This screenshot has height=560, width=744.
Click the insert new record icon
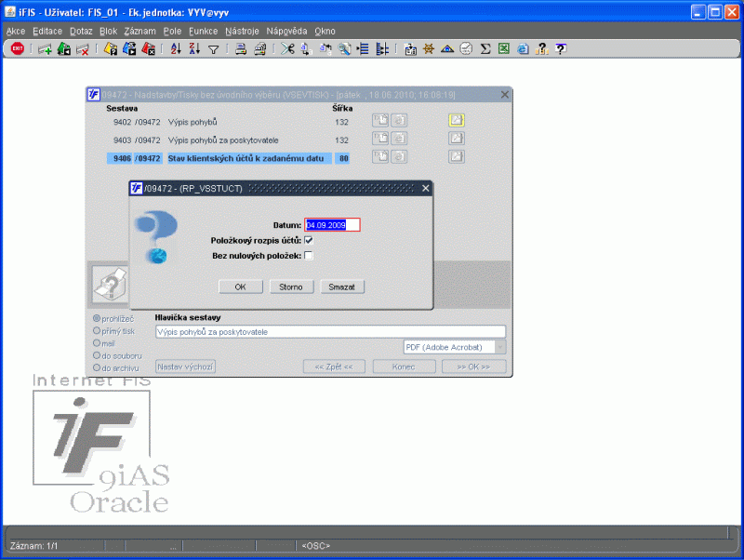point(45,49)
